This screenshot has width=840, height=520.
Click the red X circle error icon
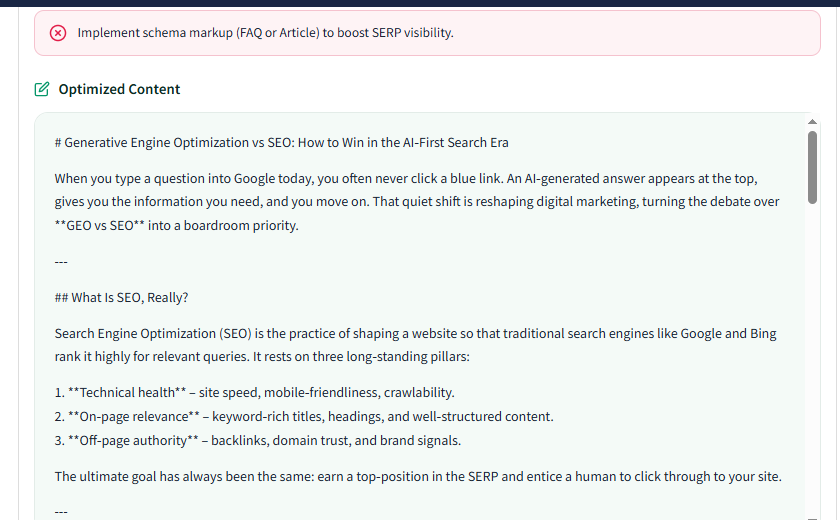tap(58, 33)
